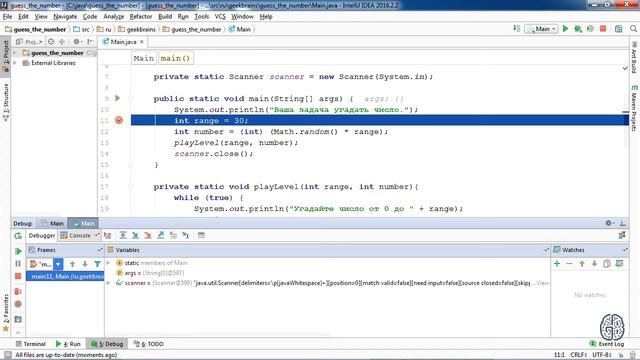Image resolution: width=640 pixels, height=360 pixels.
Task: Click the Rerun Main icon in Debug panel
Action: tap(18, 236)
